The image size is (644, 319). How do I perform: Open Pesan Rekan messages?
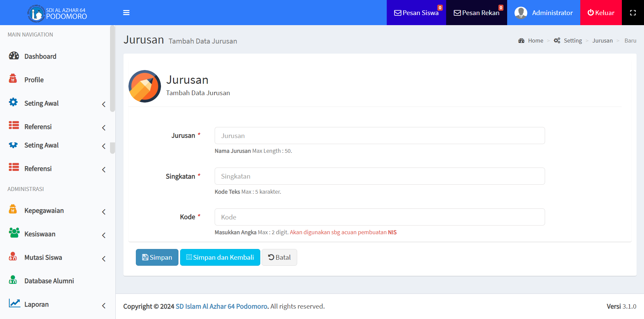(476, 13)
